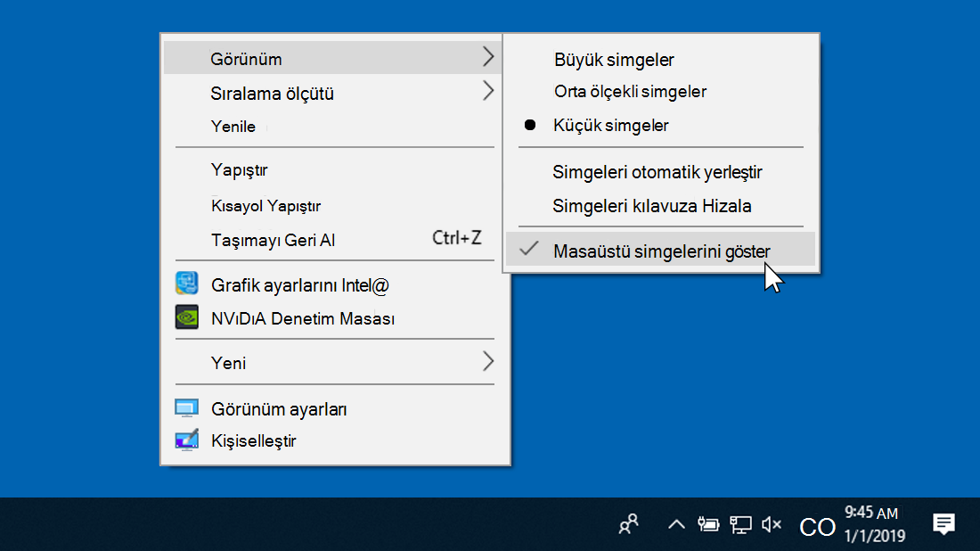Screen dimensions: 980x551
Task: Click the Görünüm ayarları monitor icon
Action: click(x=187, y=409)
